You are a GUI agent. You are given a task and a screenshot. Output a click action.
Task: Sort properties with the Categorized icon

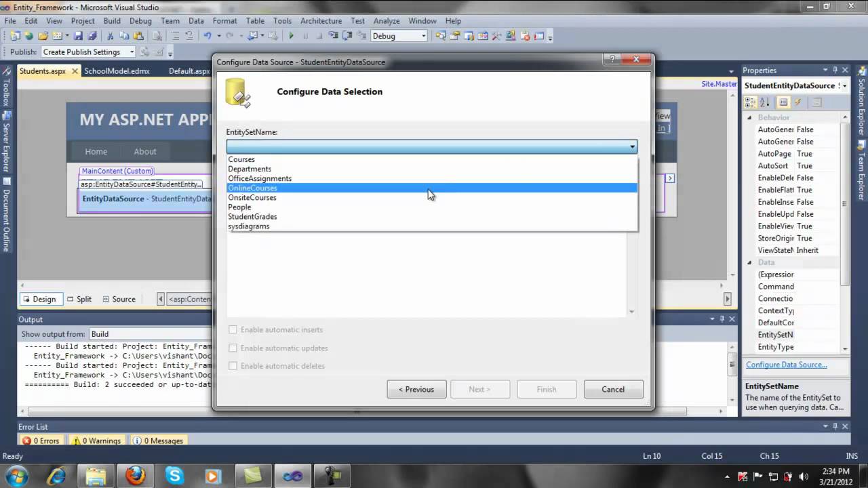click(x=751, y=102)
